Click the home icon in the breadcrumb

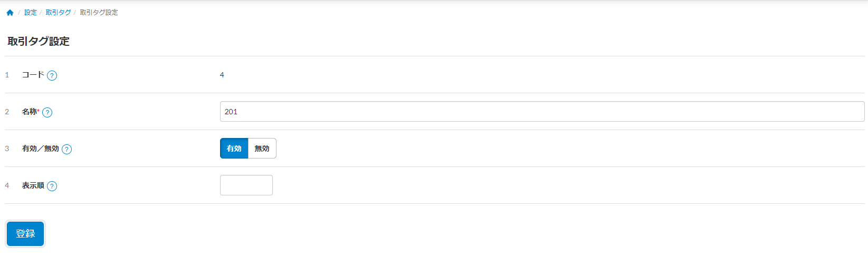pos(10,13)
